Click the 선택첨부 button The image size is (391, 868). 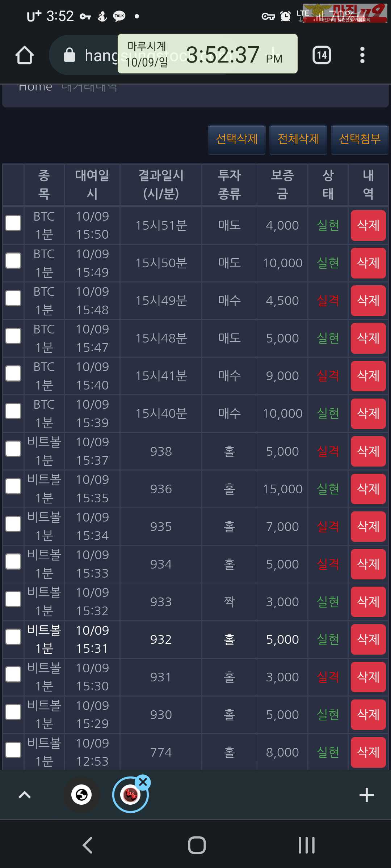coord(360,139)
